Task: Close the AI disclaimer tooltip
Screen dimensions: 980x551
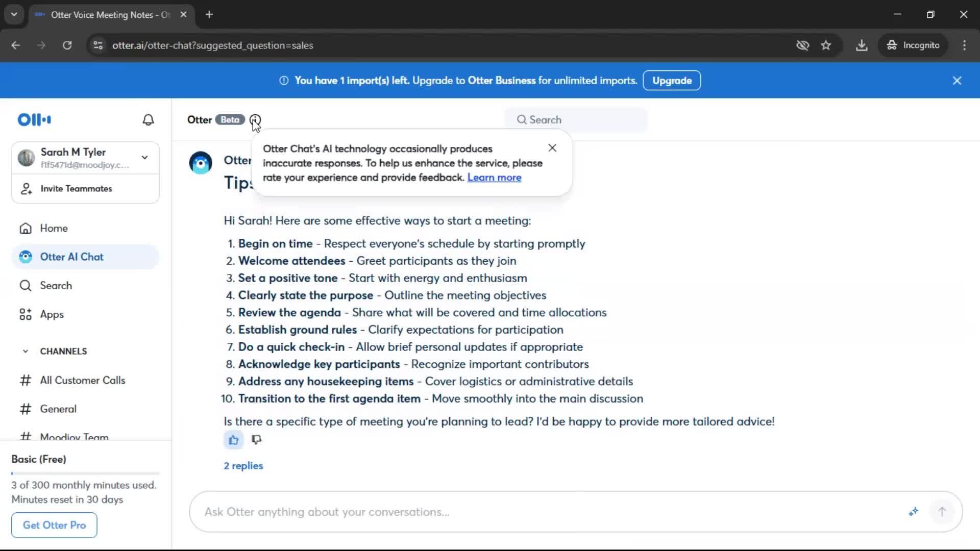Action: coord(552,148)
